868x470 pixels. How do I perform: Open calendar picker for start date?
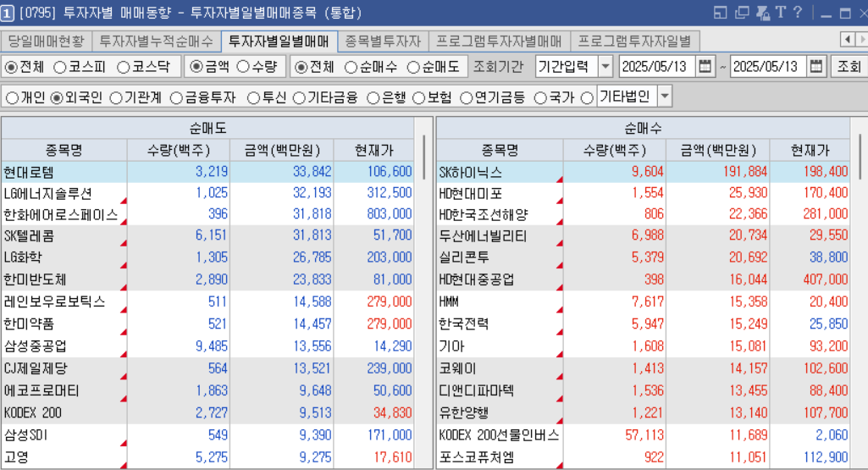coord(705,67)
